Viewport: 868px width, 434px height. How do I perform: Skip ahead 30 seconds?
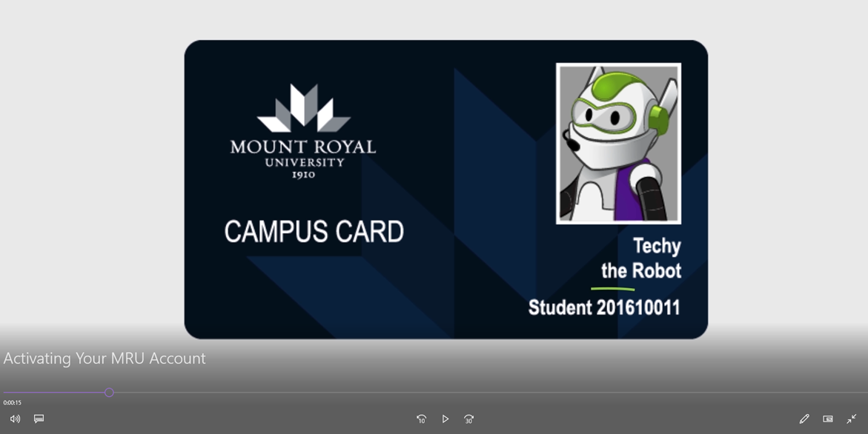tap(468, 418)
